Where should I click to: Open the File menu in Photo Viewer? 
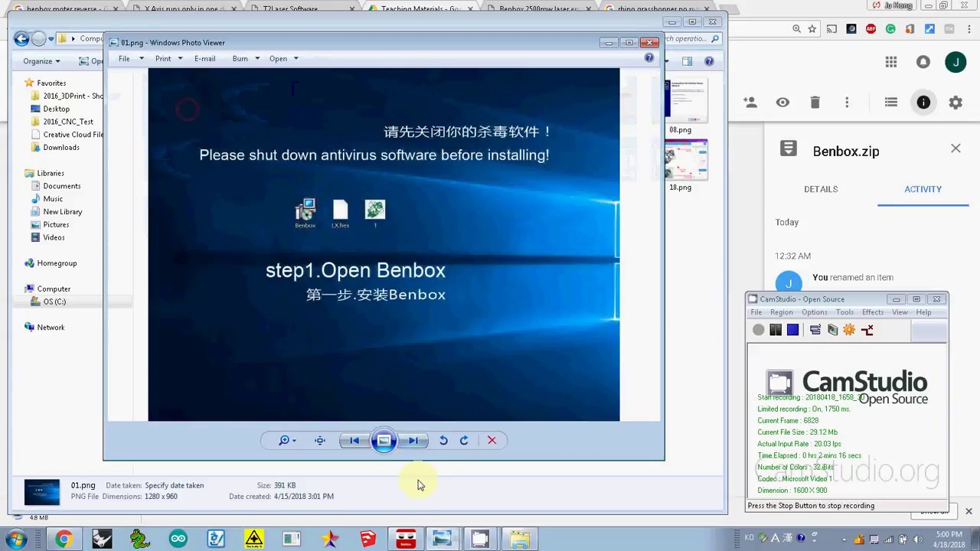pyautogui.click(x=124, y=58)
